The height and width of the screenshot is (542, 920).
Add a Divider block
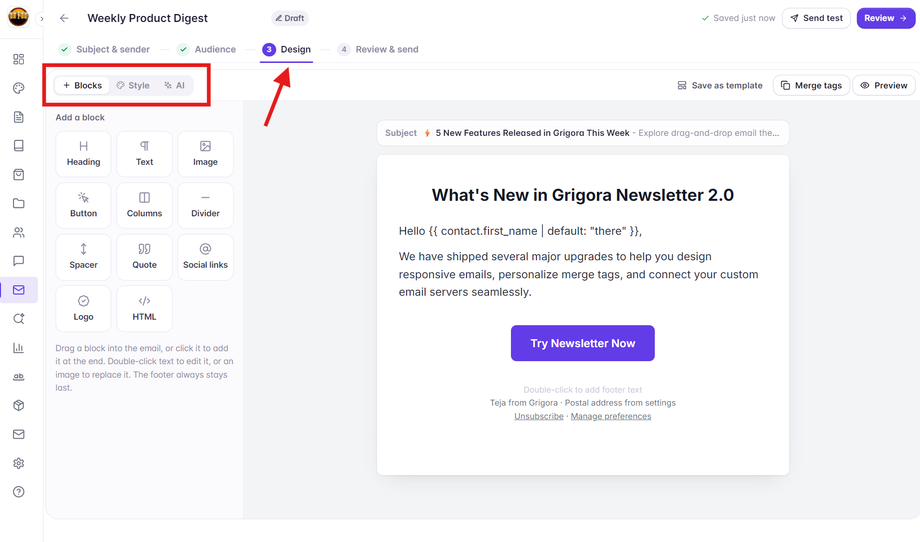(205, 205)
